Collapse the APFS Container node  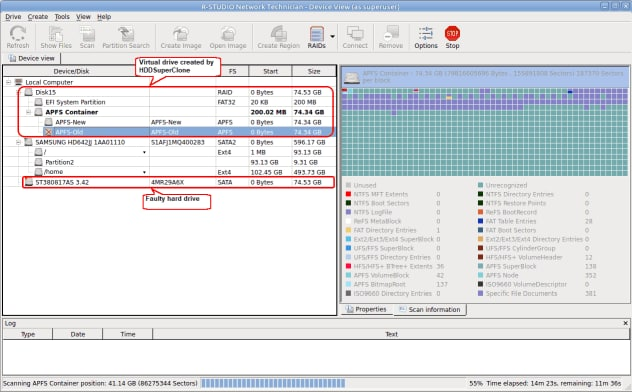pyautogui.click(x=28, y=112)
